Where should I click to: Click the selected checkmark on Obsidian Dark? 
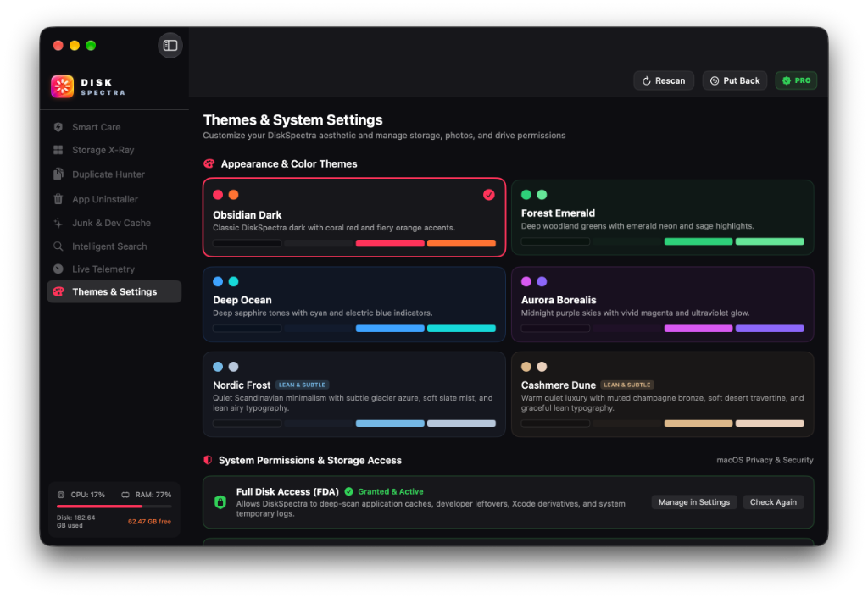489,195
